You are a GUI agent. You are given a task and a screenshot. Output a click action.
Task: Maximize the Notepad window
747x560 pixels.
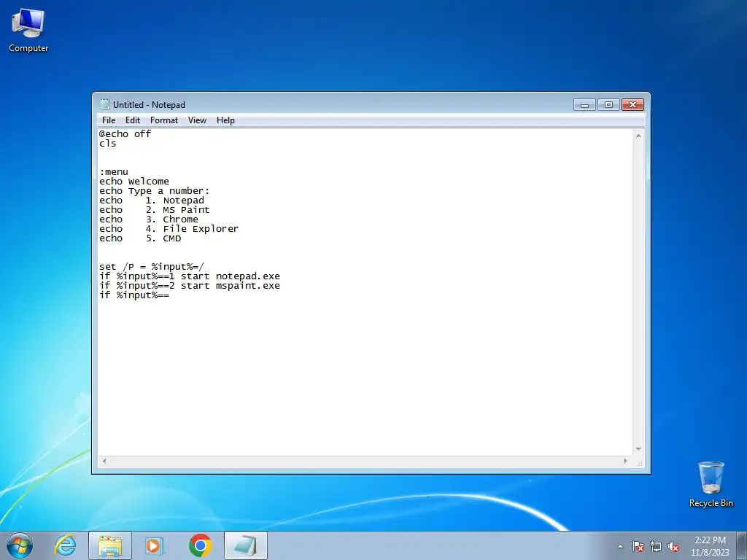coord(608,105)
